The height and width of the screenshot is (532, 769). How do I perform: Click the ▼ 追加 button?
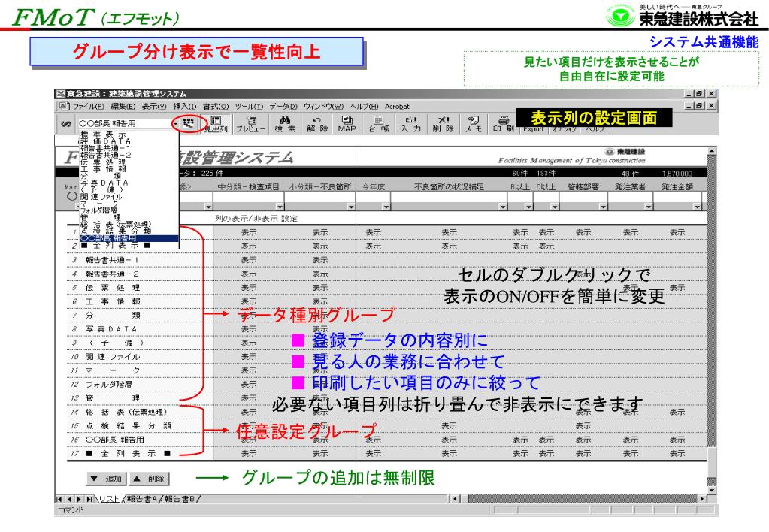106,479
